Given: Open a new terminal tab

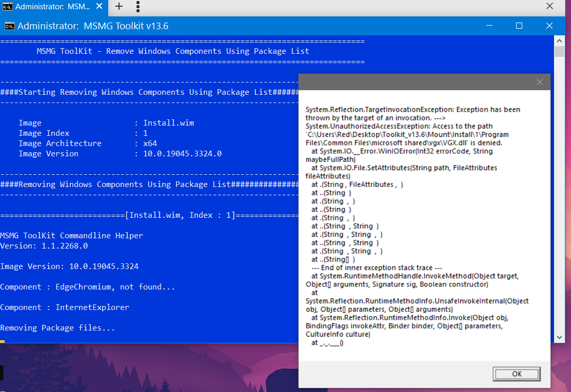Looking at the screenshot, I should 119,6.
